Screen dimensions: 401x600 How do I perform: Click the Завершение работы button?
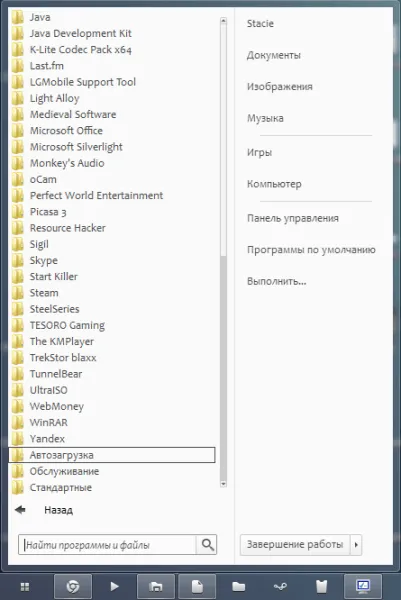(x=295, y=545)
